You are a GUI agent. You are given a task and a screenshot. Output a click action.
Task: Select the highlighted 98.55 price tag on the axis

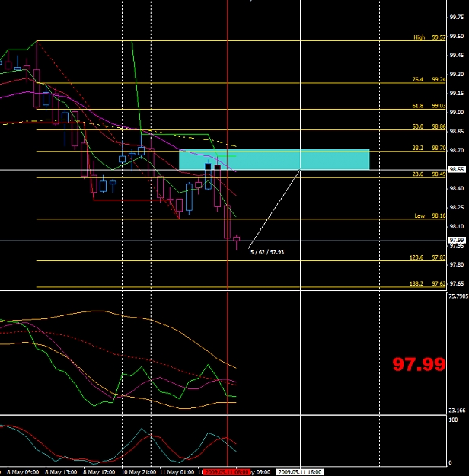[457, 169]
